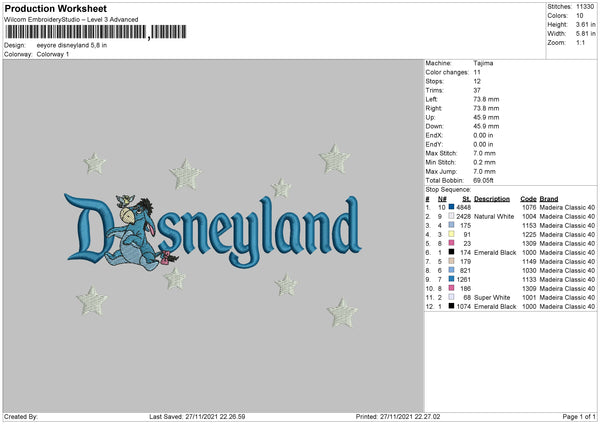This screenshot has height=424, width=600.
Task: Click the Printed timestamp in footer
Action: (x=398, y=417)
